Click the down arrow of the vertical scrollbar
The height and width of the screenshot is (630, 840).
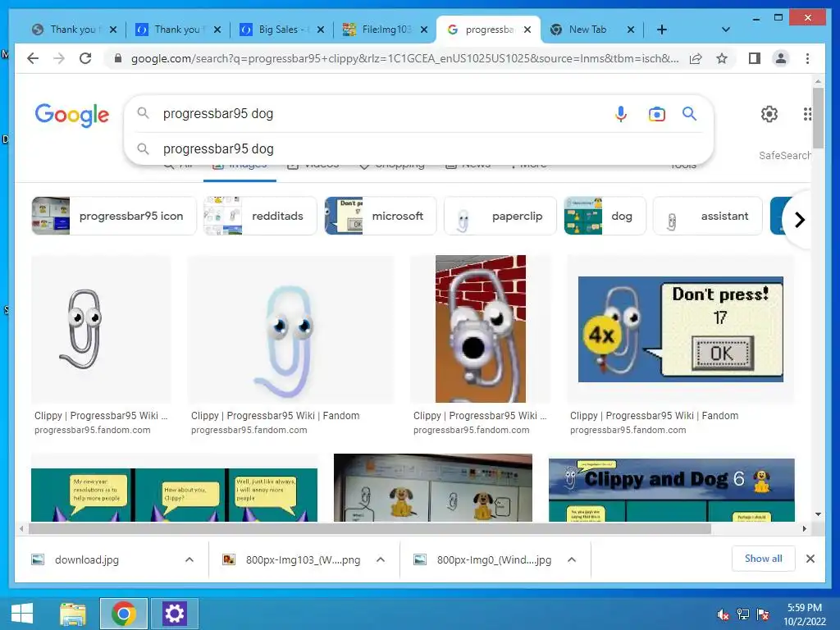pyautogui.click(x=818, y=514)
